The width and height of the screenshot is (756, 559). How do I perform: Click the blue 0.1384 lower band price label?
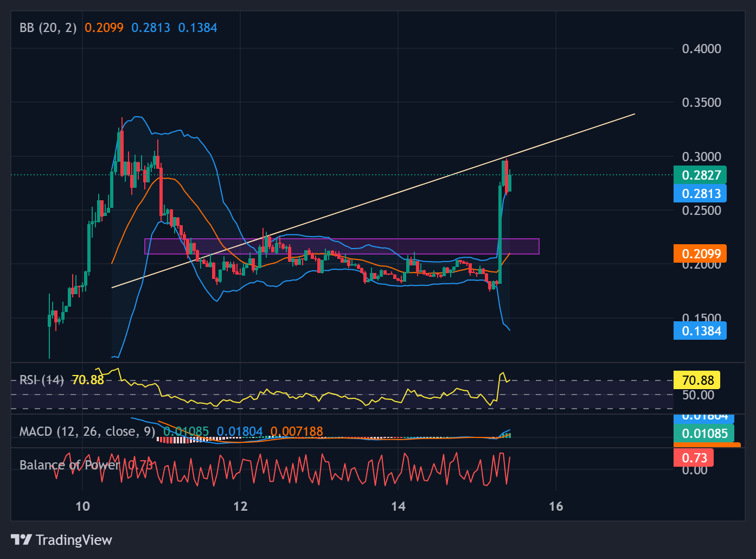700,331
